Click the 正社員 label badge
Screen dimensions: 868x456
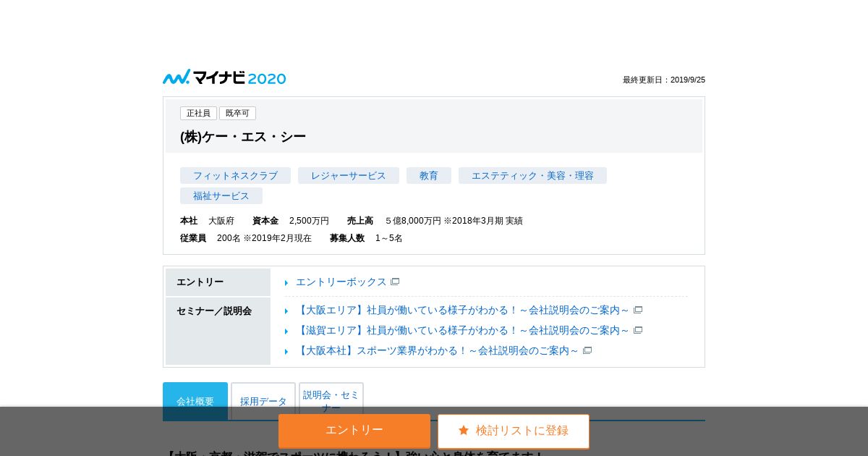(x=198, y=113)
